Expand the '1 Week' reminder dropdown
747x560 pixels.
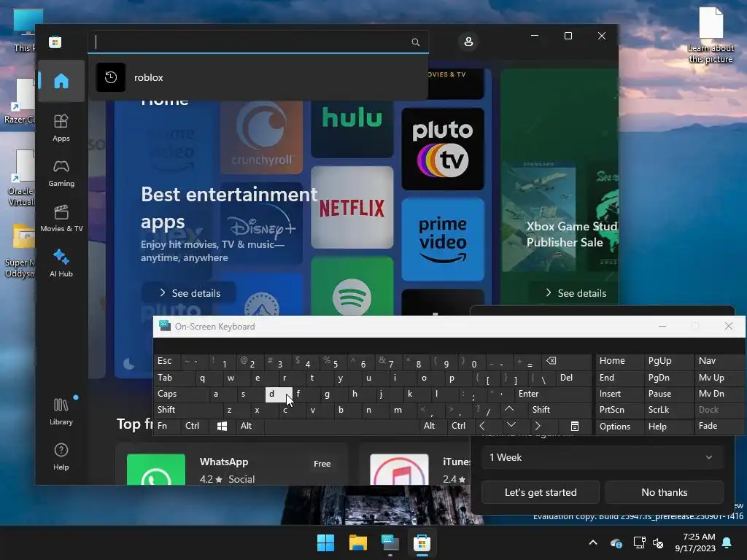[602, 458]
